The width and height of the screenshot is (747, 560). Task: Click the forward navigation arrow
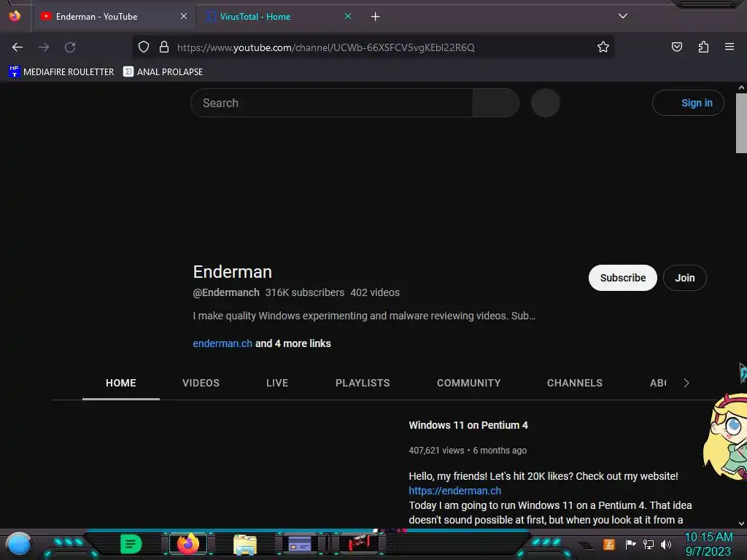[x=44, y=47]
